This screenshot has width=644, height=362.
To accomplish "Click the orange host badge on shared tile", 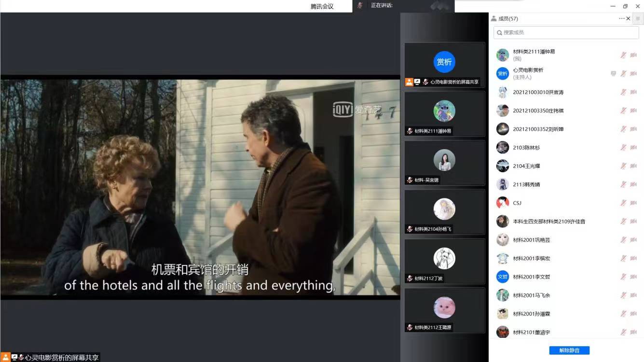I will 409,82.
